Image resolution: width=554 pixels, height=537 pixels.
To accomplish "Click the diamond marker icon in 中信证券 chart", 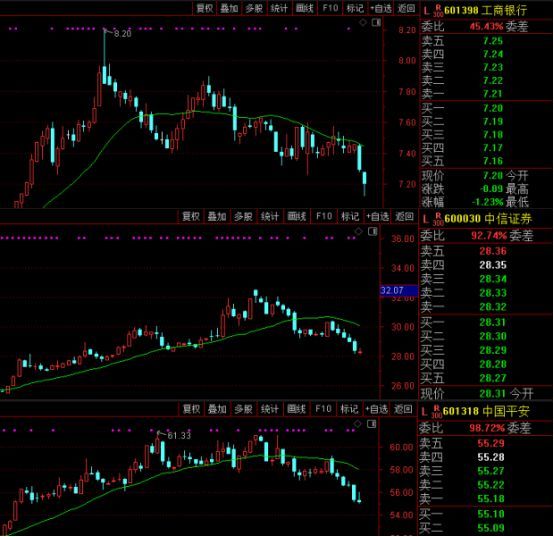I will coord(359,231).
